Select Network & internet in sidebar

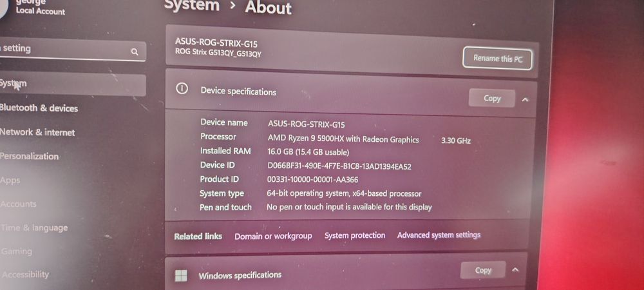click(37, 132)
